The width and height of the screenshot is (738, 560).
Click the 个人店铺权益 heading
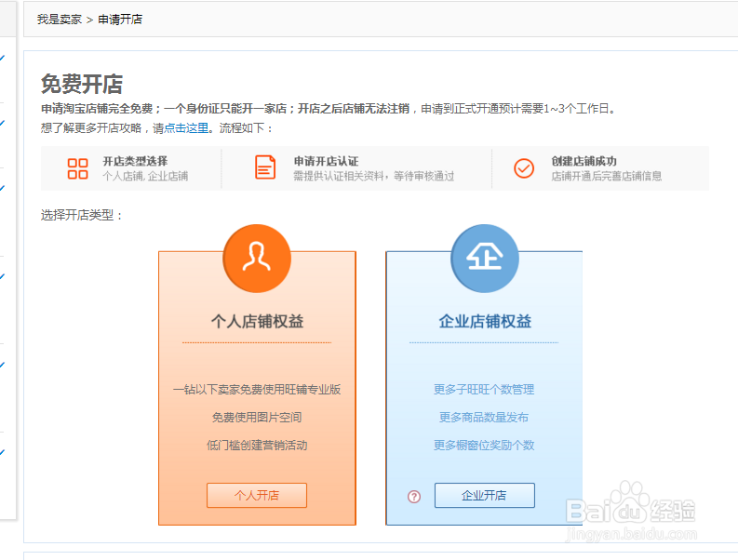coord(257,322)
